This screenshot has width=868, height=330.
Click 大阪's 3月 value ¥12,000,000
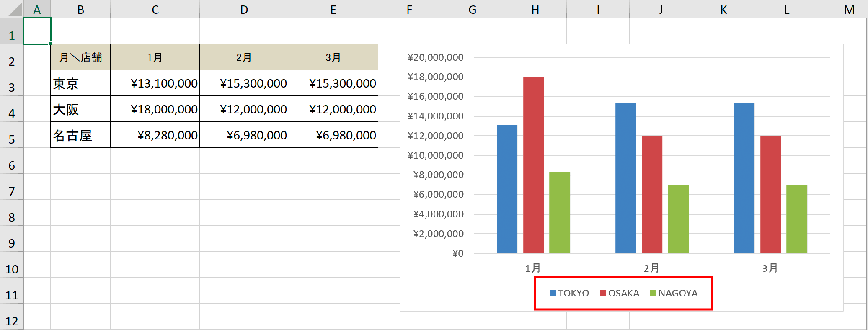point(333,109)
